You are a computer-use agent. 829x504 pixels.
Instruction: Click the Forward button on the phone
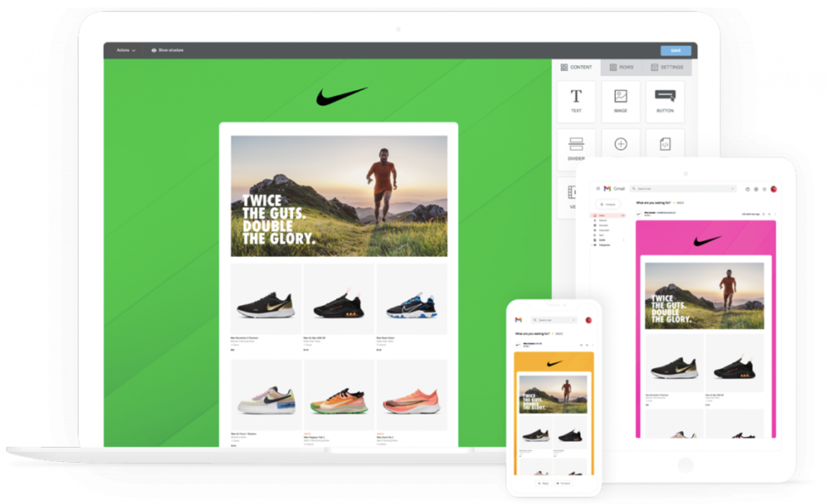point(563,483)
